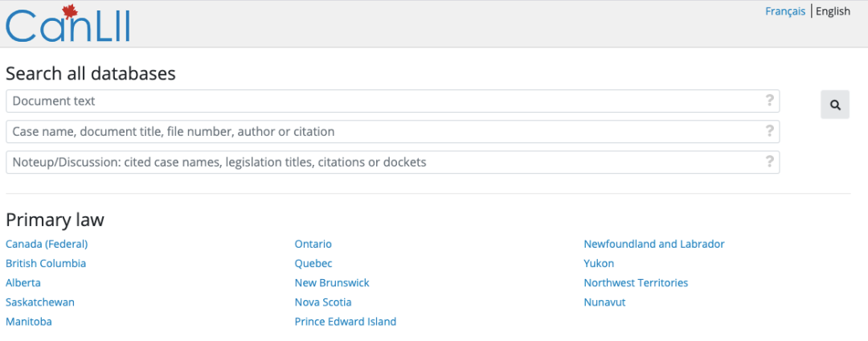The image size is (868, 341).
Task: Click the magnifying glass search button
Action: 835,105
